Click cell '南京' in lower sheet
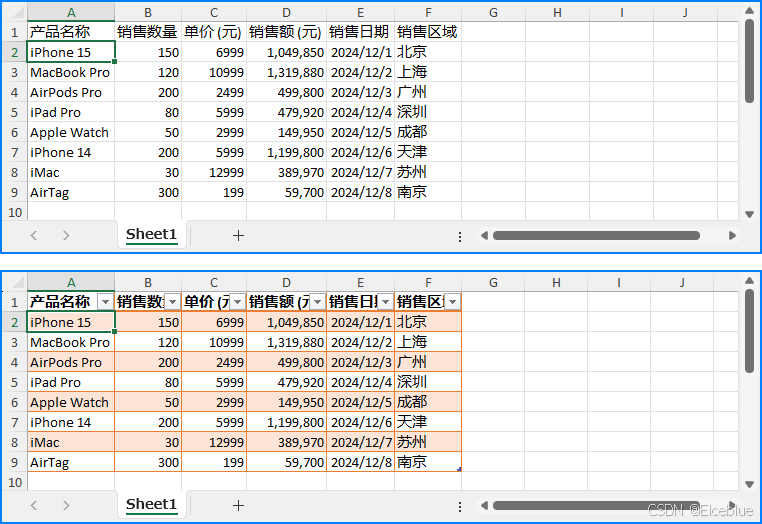Viewport: 762px width, 524px height. tap(428, 462)
